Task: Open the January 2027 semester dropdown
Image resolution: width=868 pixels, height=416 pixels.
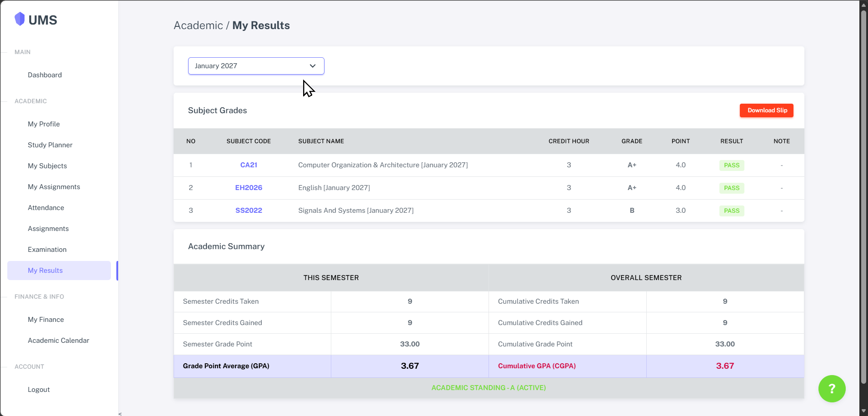Action: tap(256, 66)
